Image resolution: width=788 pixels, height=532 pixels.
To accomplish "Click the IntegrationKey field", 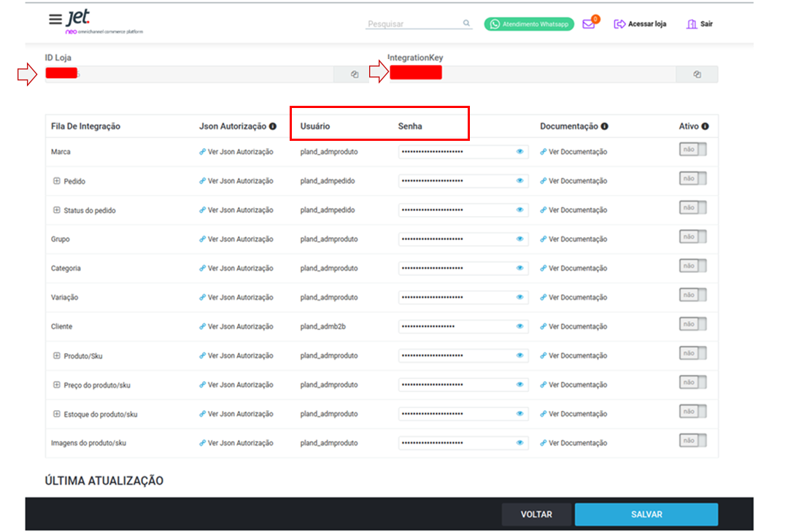I will [x=532, y=74].
